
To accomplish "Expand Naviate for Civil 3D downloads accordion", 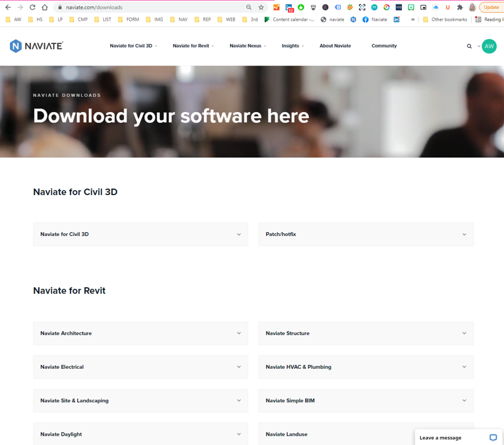I will (x=140, y=234).
